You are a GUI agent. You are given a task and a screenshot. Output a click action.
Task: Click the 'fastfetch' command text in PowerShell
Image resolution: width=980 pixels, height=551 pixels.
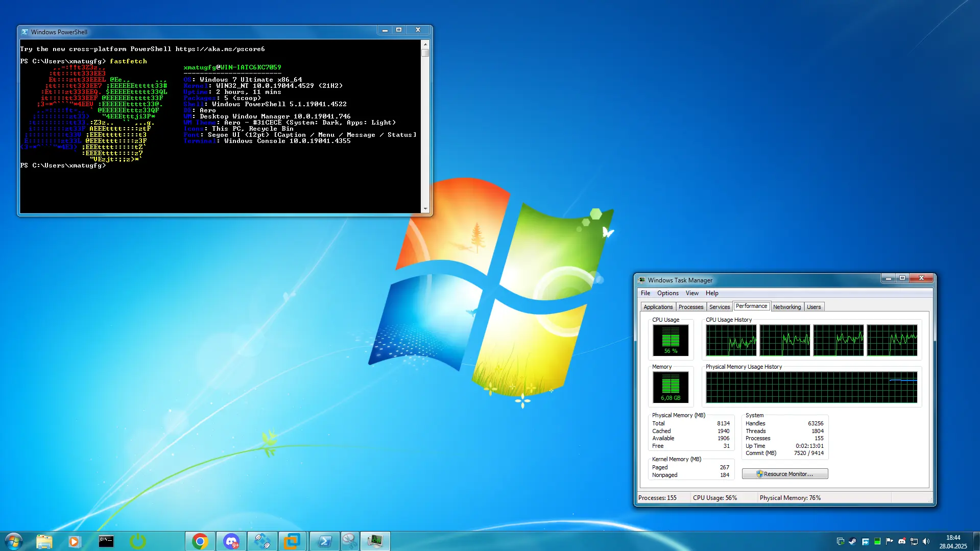pyautogui.click(x=128, y=61)
